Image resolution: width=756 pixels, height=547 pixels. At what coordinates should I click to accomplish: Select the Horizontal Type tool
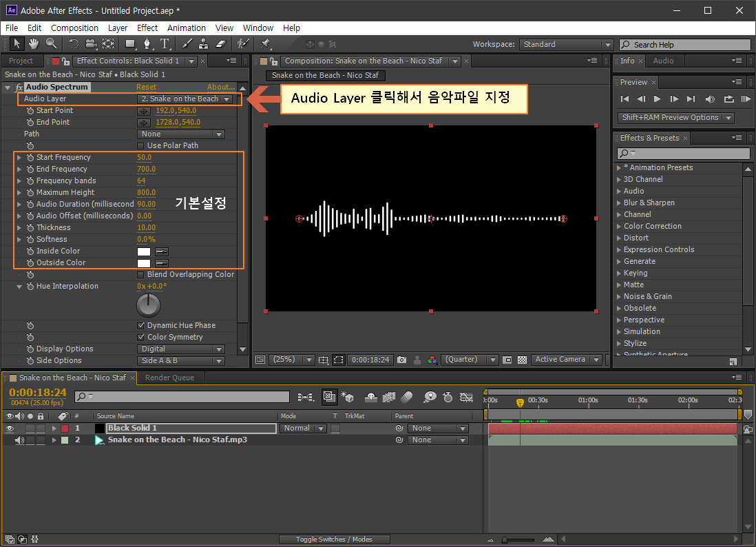tap(165, 44)
